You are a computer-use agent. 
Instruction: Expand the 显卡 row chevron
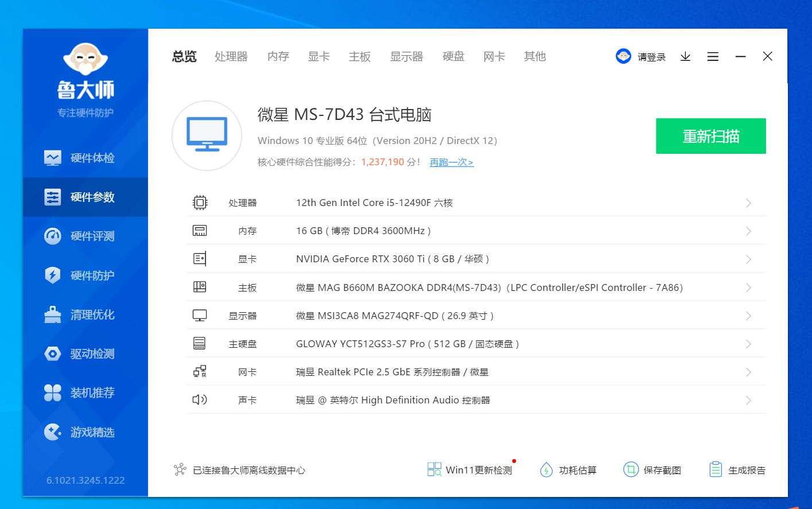coord(748,259)
